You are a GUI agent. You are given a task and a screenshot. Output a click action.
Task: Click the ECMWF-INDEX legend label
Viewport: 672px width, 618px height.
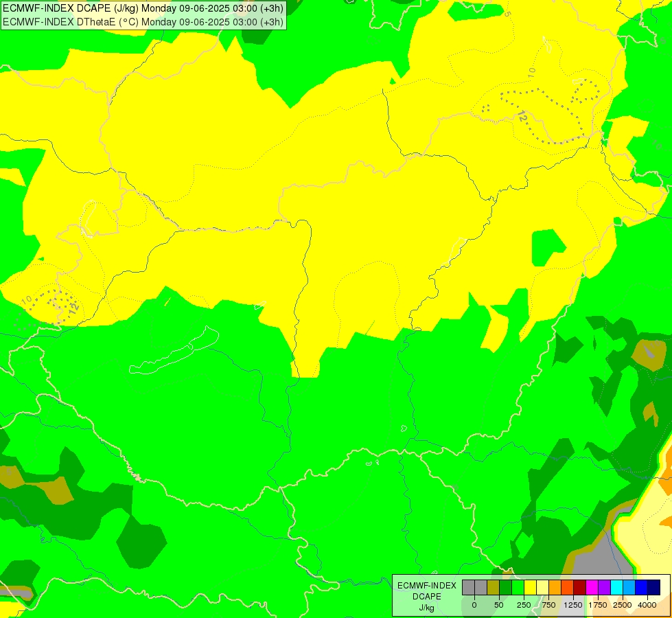pyautogui.click(x=427, y=586)
